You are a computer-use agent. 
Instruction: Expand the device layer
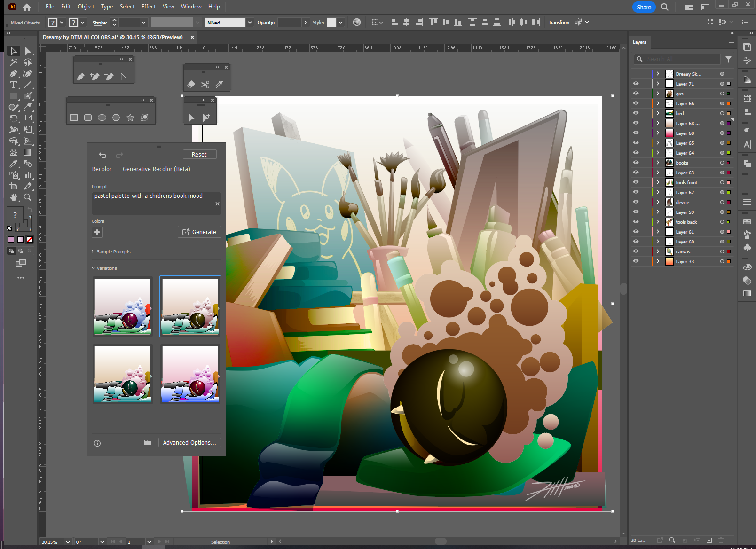pos(658,202)
